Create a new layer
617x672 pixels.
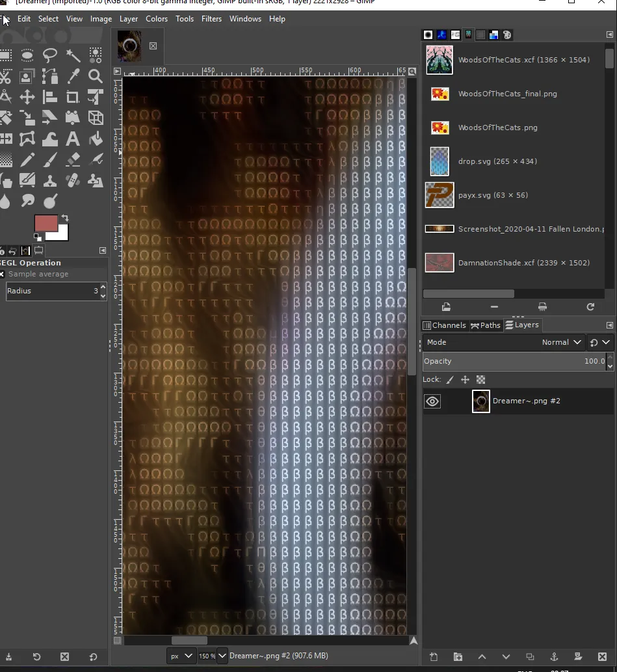click(x=434, y=656)
